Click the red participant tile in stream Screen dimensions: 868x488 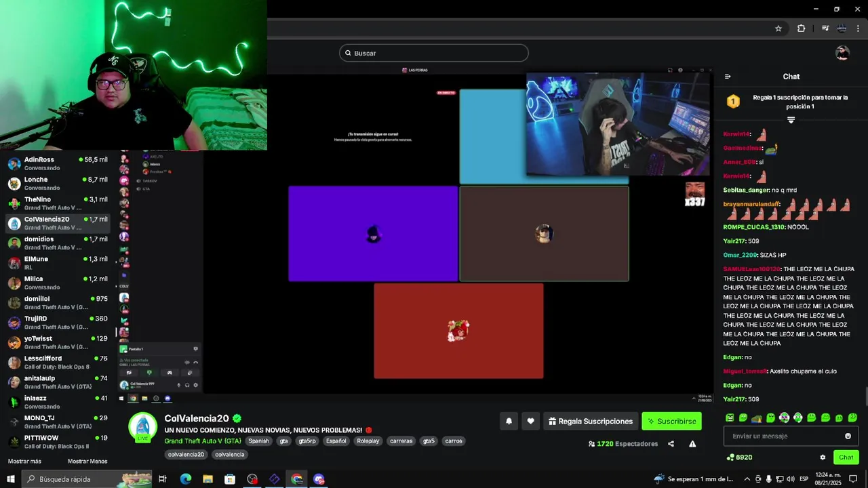point(458,331)
